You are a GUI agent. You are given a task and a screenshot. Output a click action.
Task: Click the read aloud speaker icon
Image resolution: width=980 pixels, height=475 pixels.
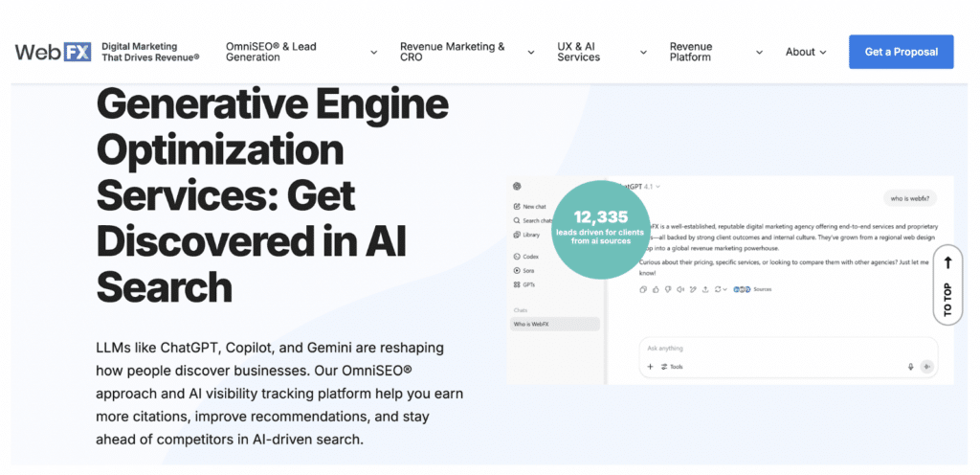click(x=680, y=289)
